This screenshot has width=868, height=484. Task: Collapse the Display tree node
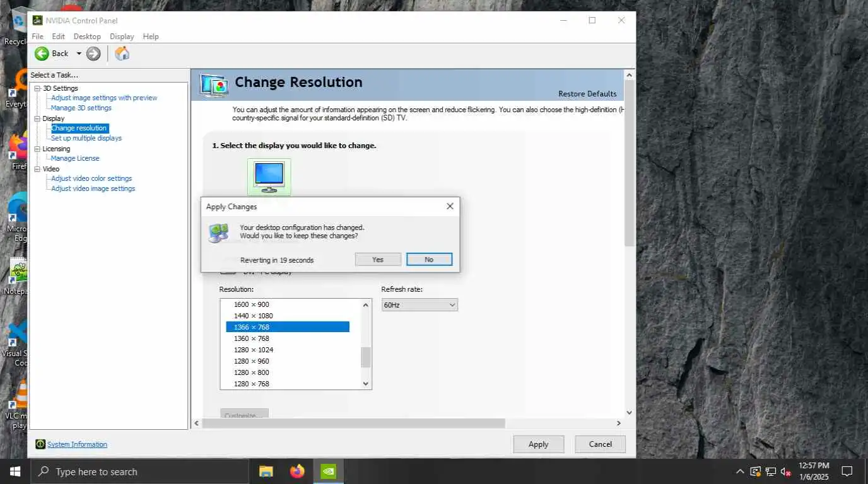point(37,118)
